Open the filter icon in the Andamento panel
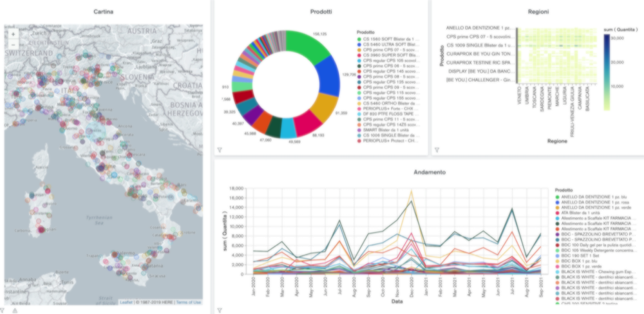The width and height of the screenshot is (644, 314). tap(220, 310)
